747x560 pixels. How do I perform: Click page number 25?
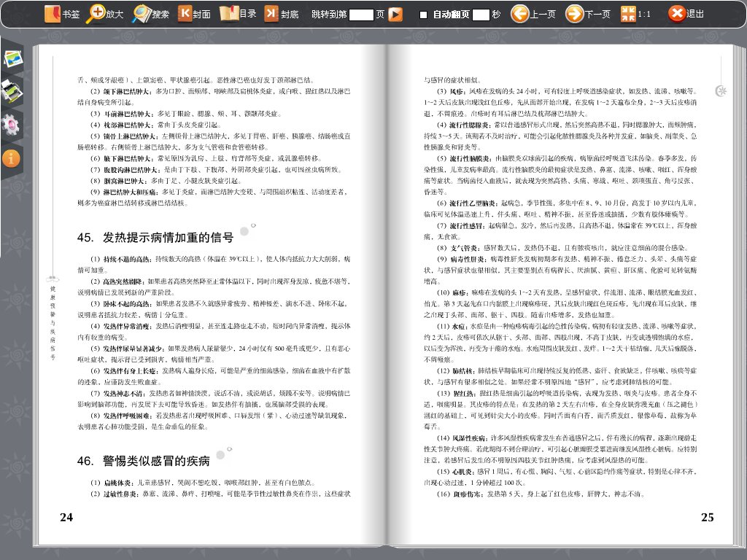[708, 517]
